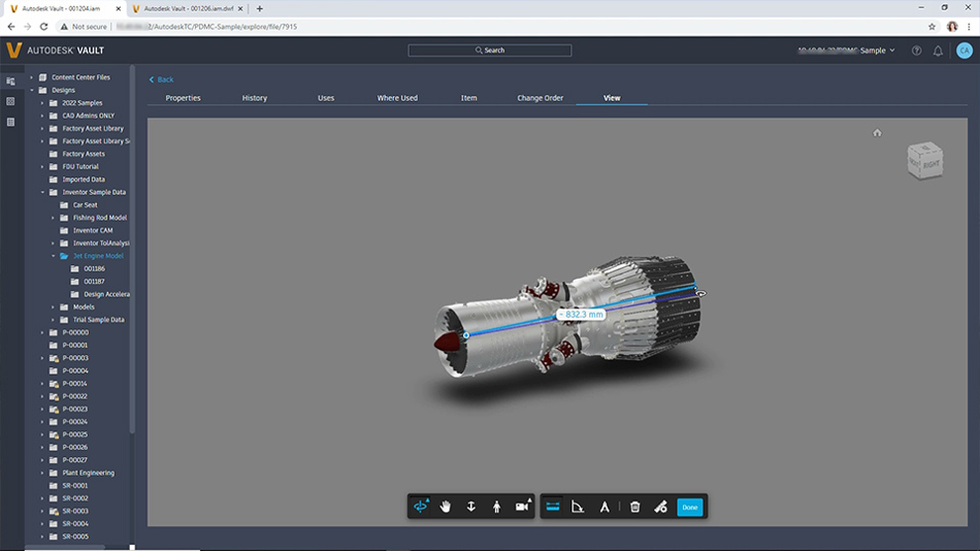Image resolution: width=980 pixels, height=551 pixels.
Task: Click the Home view icon
Action: (877, 133)
